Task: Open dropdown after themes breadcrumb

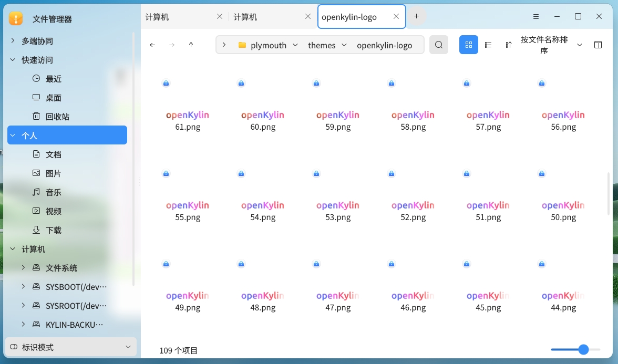Action: point(344,45)
